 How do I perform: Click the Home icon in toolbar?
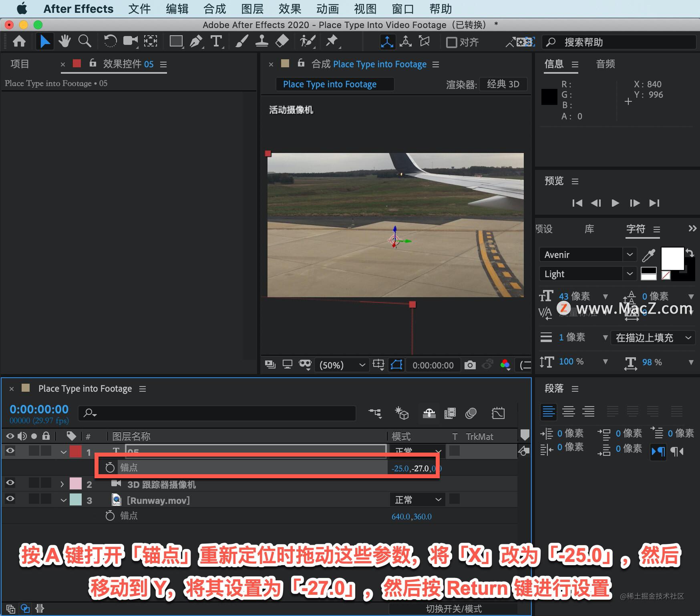[19, 41]
